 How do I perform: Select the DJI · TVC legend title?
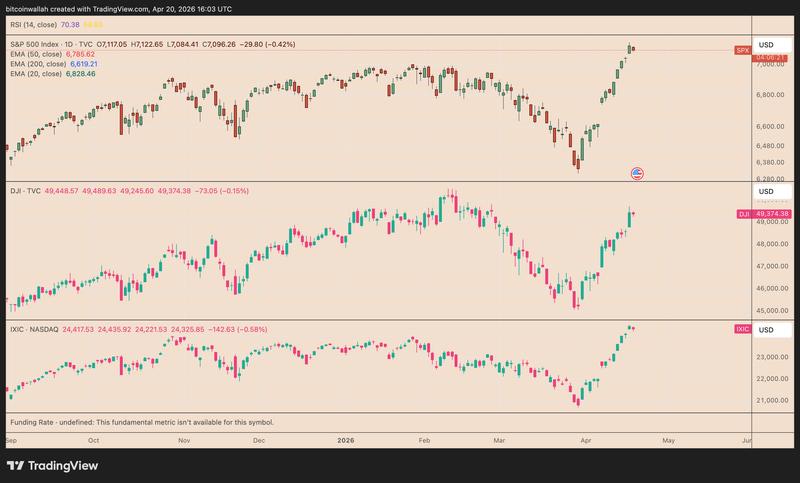tap(26, 191)
